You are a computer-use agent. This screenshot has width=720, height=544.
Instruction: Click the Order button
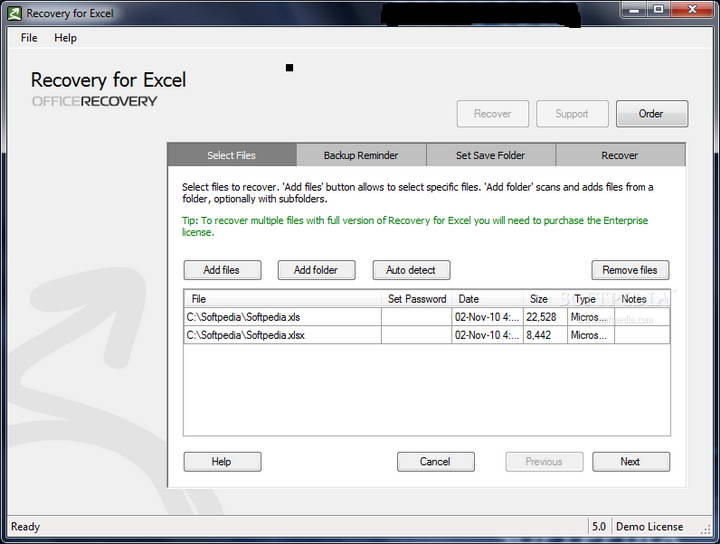tap(652, 113)
